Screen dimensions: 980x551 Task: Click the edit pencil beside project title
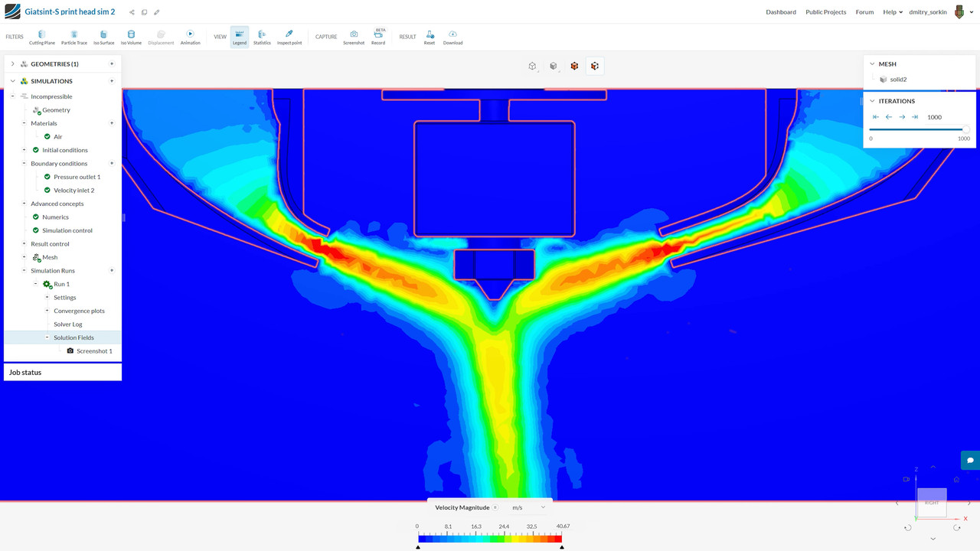pyautogui.click(x=156, y=12)
